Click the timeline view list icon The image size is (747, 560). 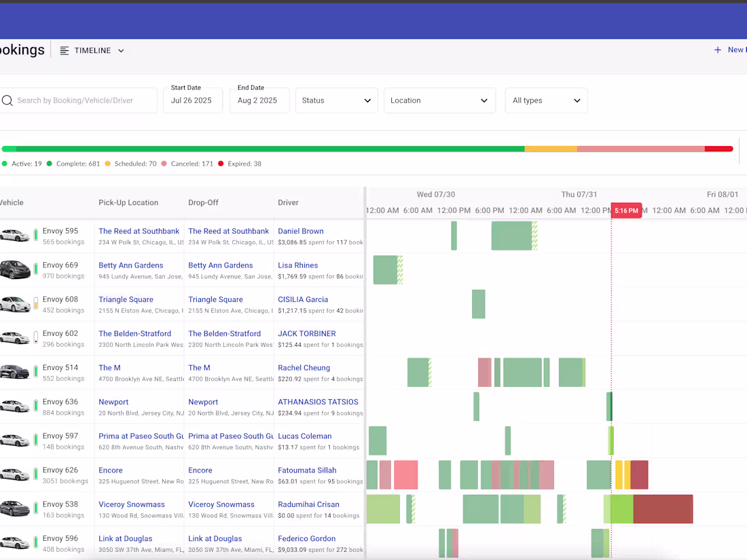coord(65,50)
